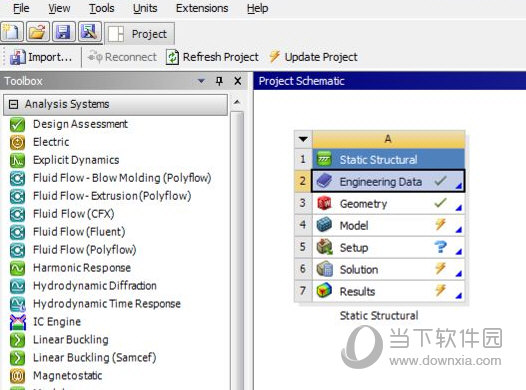
Task: Open the Tools menu
Action: [x=101, y=8]
